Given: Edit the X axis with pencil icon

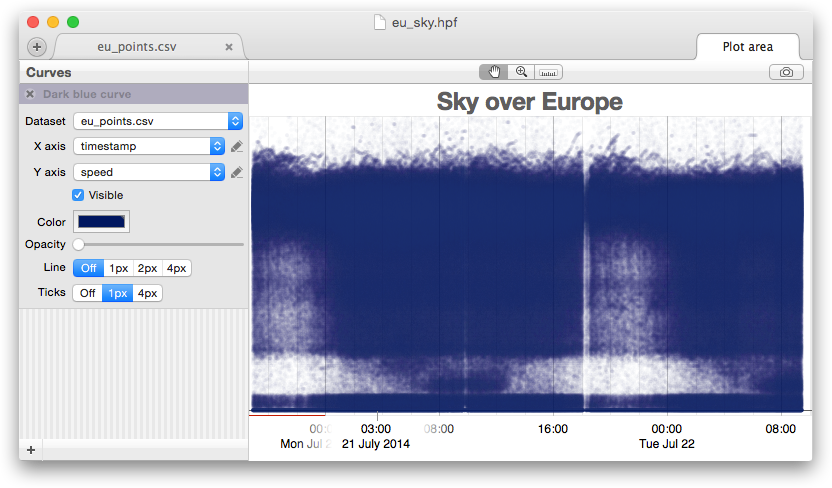Looking at the screenshot, I should 237,147.
